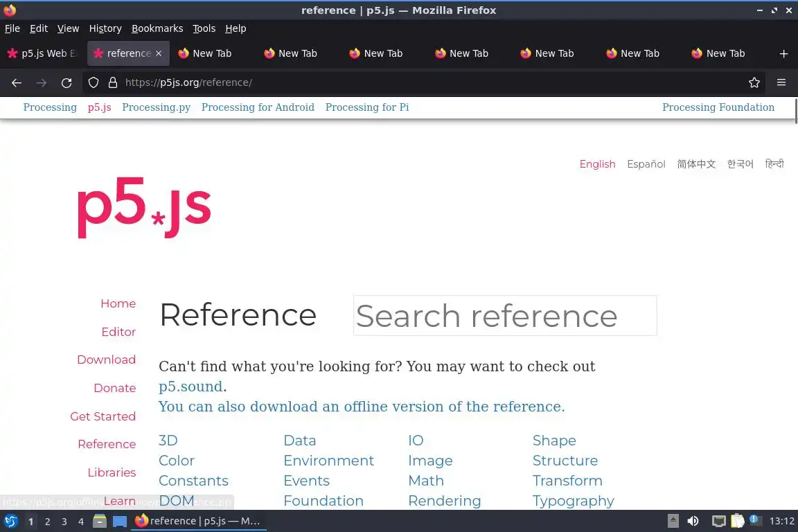
Task: Open Get Started in the sidebar
Action: click(x=103, y=416)
